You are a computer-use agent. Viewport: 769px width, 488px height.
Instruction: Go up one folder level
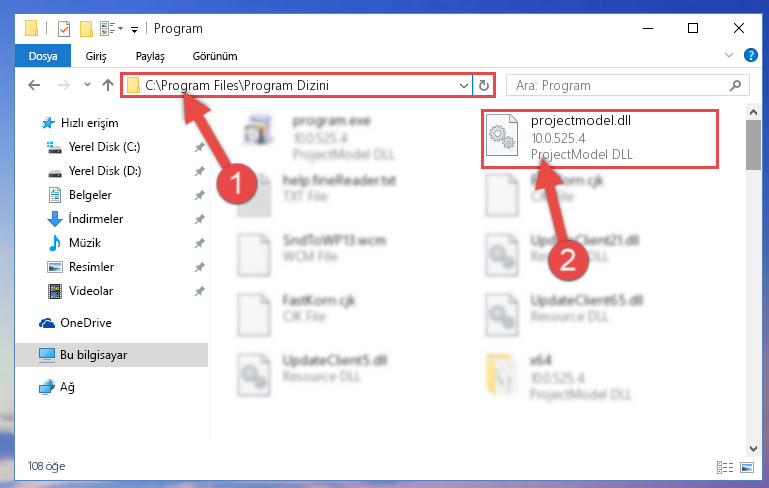(108, 85)
